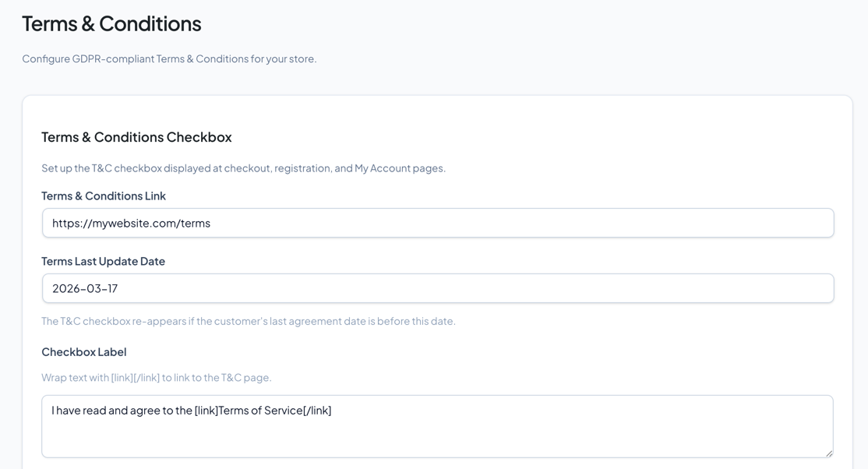The height and width of the screenshot is (469, 868).
Task: Select the URL text https://mywebsite.com/terms
Action: (131, 223)
